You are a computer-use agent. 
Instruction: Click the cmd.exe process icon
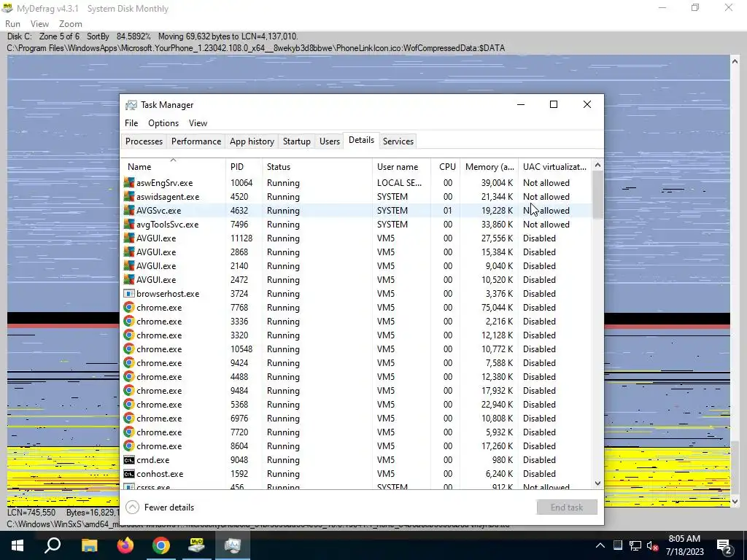128,460
